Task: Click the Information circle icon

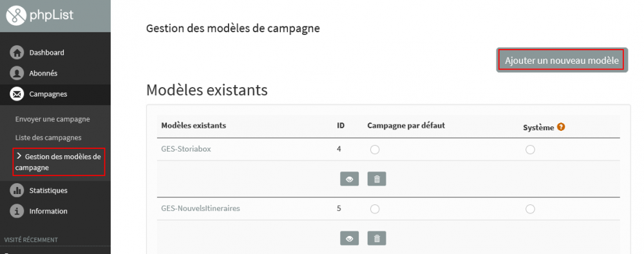Action: (x=17, y=211)
